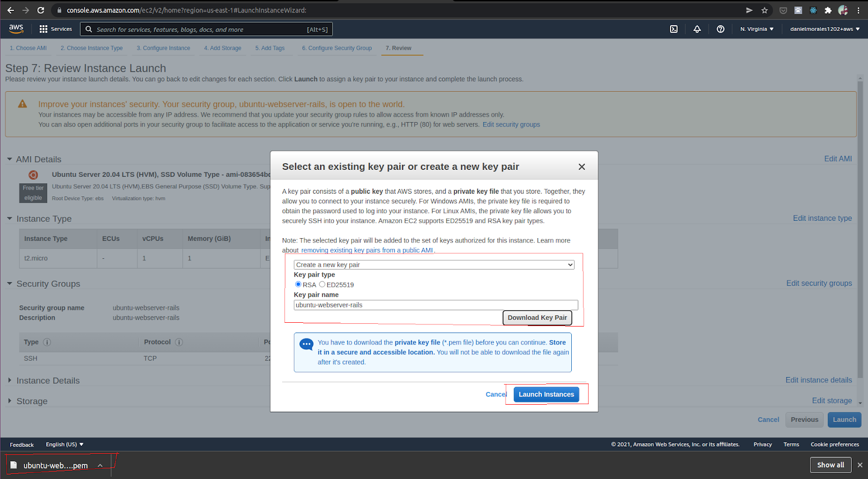Image resolution: width=868 pixels, height=479 pixels.
Task: Click the browser profile avatar
Action: click(843, 10)
